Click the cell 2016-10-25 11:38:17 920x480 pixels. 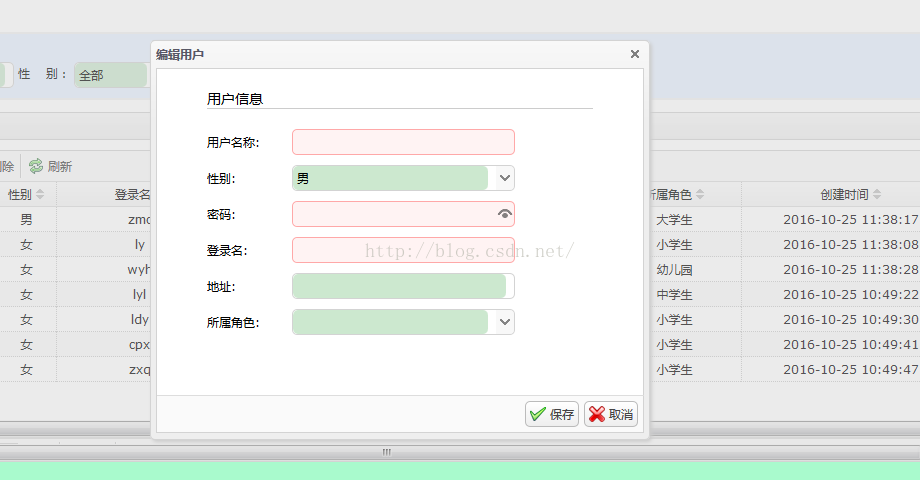pos(850,219)
